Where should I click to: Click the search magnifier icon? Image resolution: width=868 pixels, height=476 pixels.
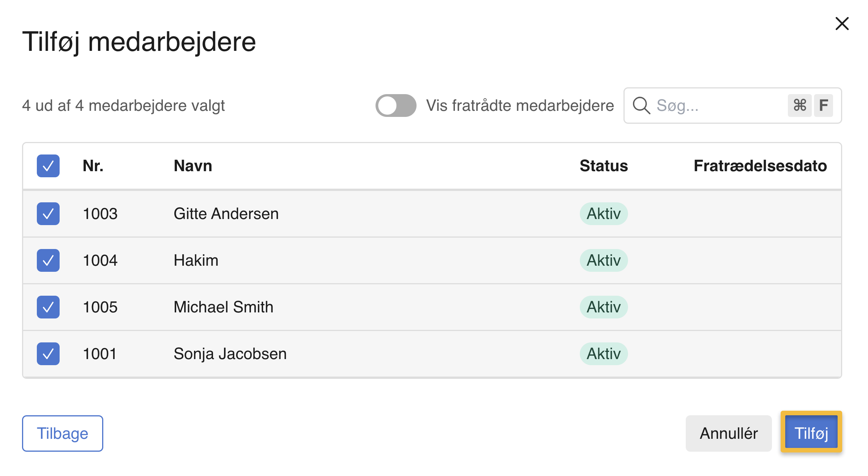[641, 106]
